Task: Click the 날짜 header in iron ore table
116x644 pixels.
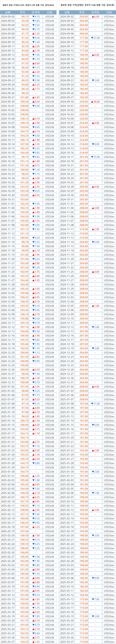Action: click(x=8, y=12)
